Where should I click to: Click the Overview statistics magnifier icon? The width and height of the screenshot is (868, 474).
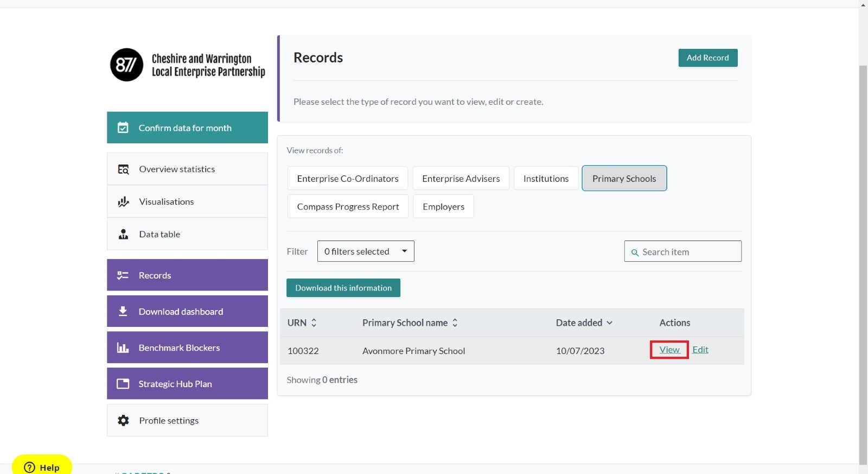124,169
